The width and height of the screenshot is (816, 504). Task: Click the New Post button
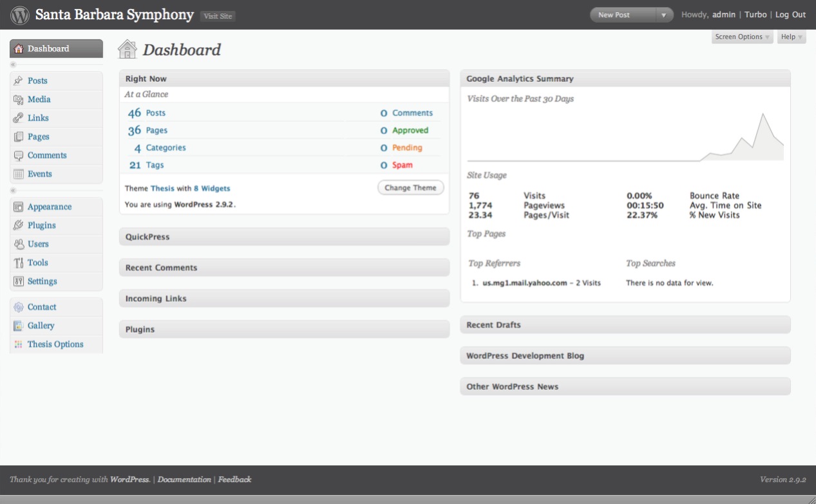(x=623, y=15)
